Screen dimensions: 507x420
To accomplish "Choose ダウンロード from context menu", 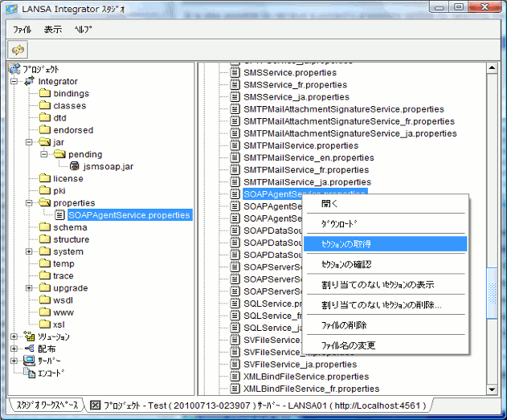I will pos(386,223).
